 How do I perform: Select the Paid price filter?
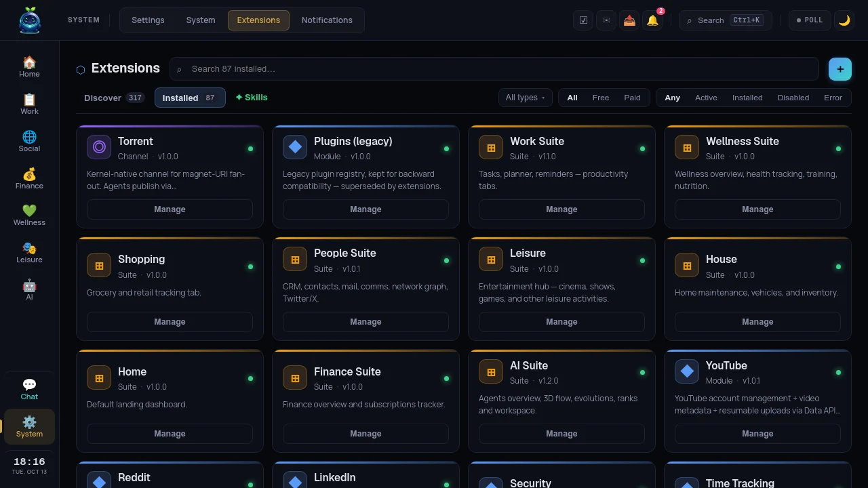632,98
